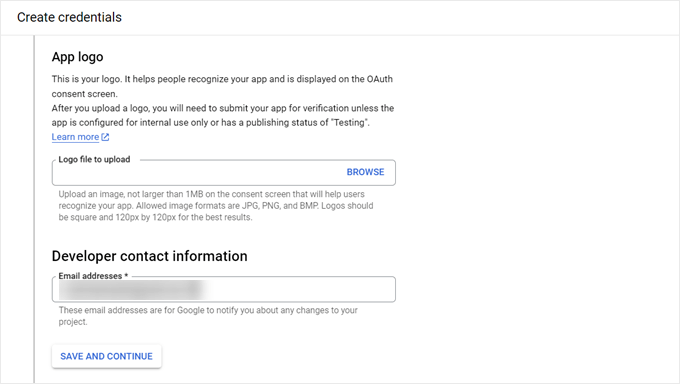Viewport: 680px width, 384px height.
Task: Click the Create credentials page title
Action: (69, 17)
